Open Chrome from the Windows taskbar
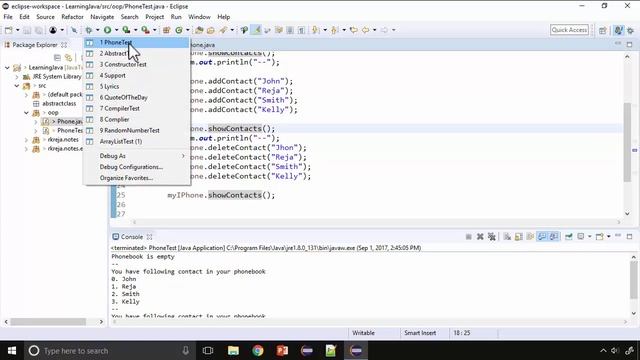 (258, 351)
